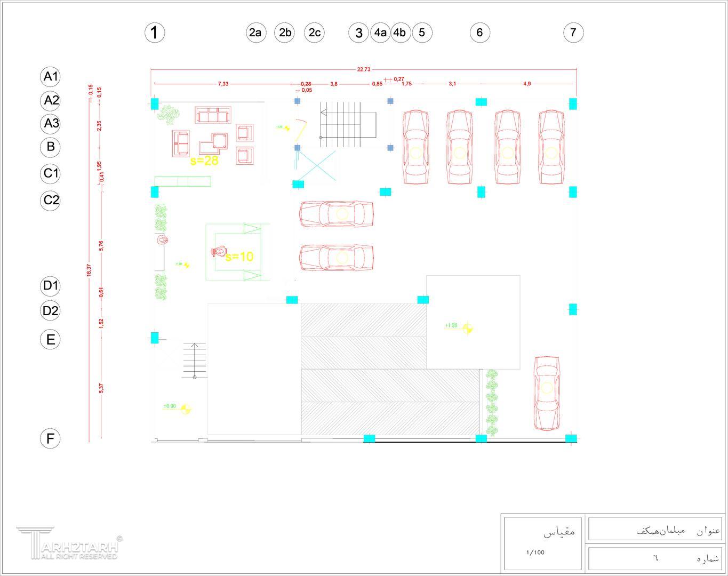Click the 22,73 overall width dimension

[364, 69]
